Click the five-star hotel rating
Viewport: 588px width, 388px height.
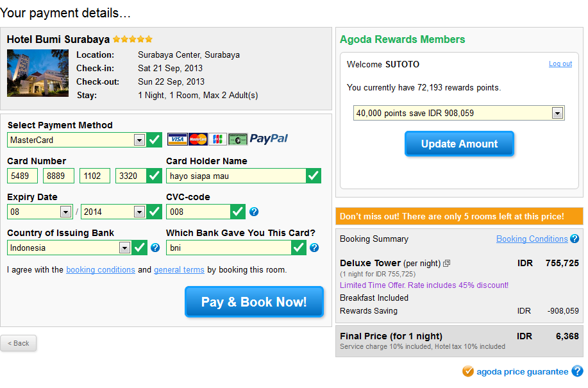coord(133,39)
